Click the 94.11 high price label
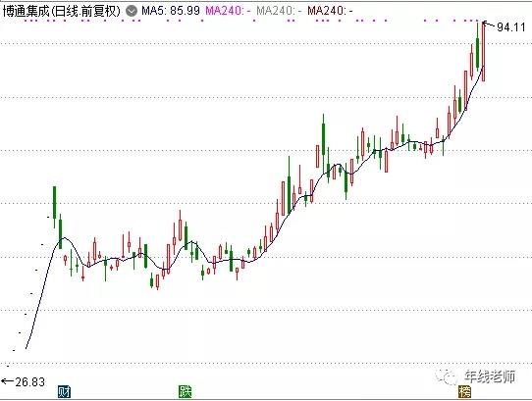Viewport: 532px width, 401px height. (511, 27)
